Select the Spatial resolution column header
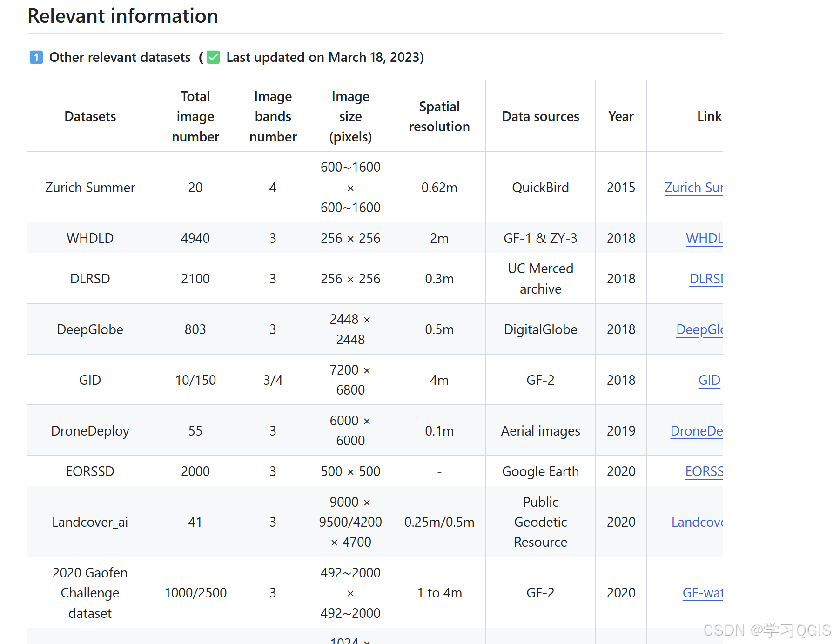833x644 pixels. tap(439, 116)
